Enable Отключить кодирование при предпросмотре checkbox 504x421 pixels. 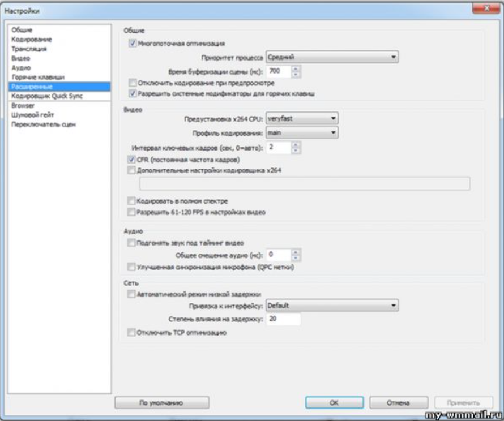click(133, 83)
